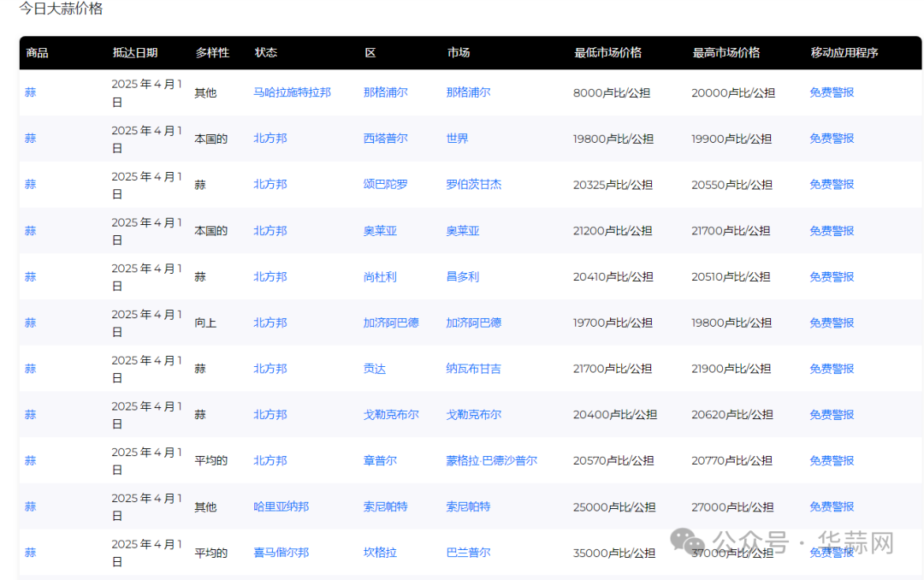Image resolution: width=924 pixels, height=580 pixels.
Task: Select the 向上 variety cell
Action: click(205, 323)
